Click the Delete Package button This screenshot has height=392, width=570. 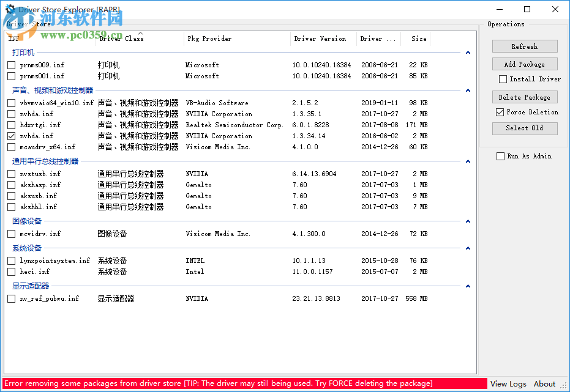point(525,97)
